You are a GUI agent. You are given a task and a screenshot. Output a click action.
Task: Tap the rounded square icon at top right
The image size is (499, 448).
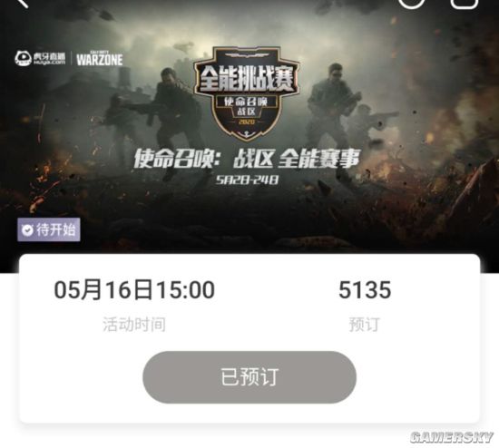pos(465,4)
